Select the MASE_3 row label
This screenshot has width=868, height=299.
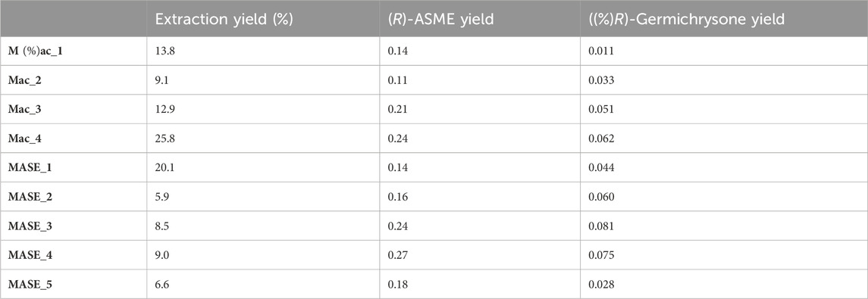point(30,226)
